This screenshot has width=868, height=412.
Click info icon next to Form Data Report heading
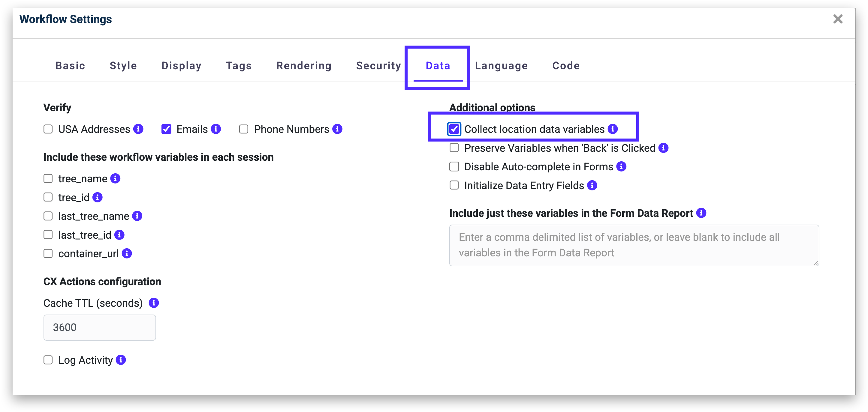pos(701,213)
